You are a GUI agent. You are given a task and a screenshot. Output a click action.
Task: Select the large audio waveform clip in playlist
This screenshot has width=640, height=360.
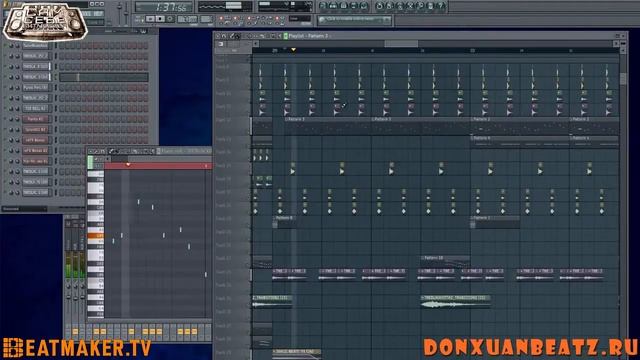click(456, 302)
